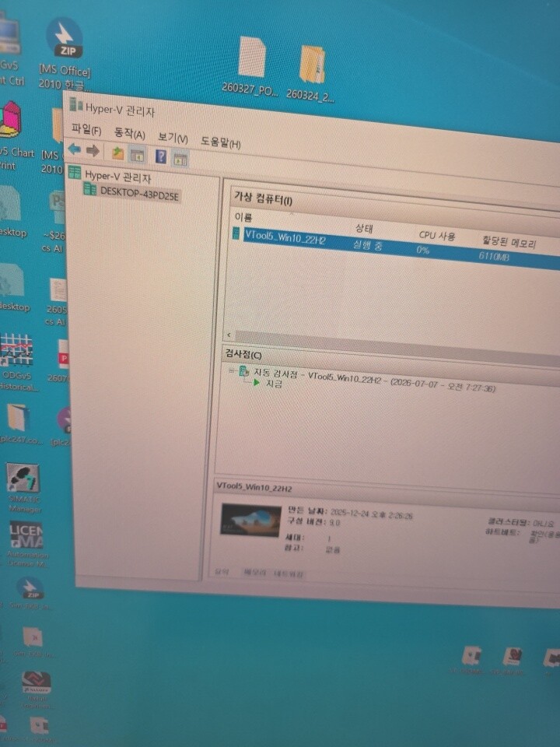Collapse the 자동 검사점 checkpoint tree node

tap(231, 370)
